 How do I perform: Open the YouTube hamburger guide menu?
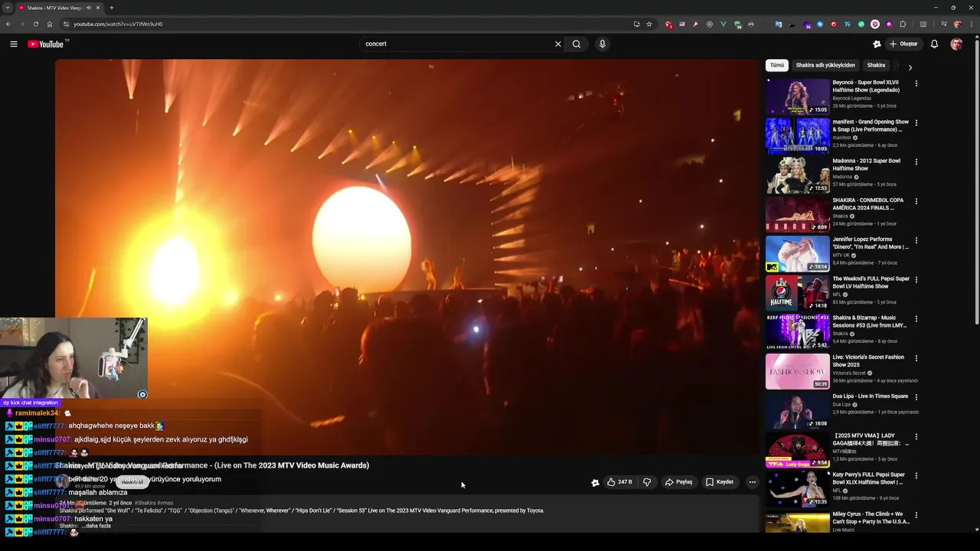click(14, 44)
